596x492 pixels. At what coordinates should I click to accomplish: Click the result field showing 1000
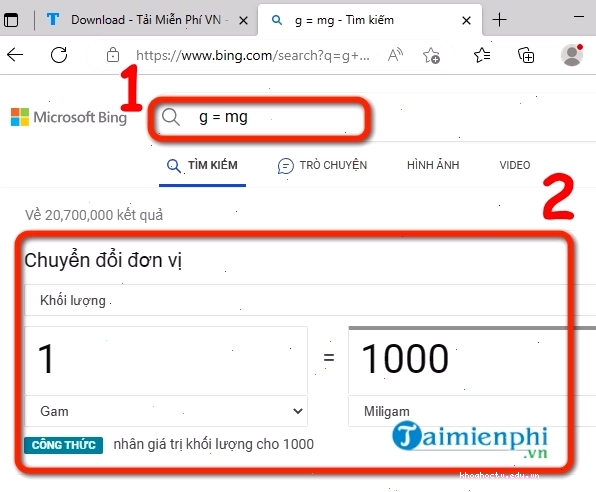click(472, 360)
